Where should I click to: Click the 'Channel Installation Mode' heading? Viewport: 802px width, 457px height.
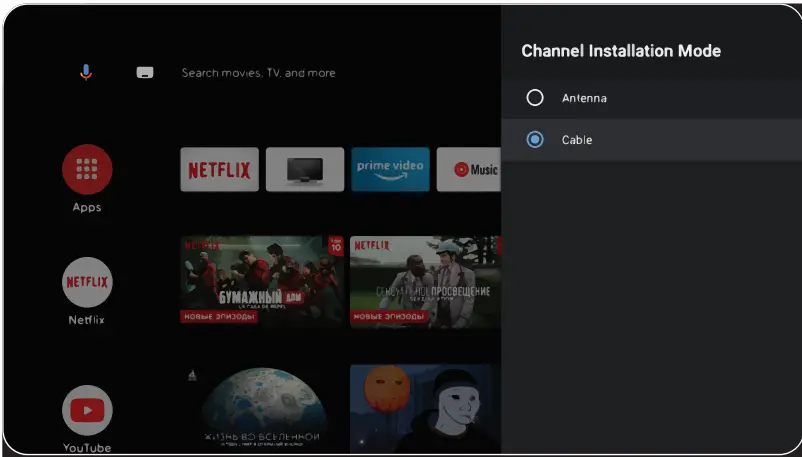click(x=621, y=51)
